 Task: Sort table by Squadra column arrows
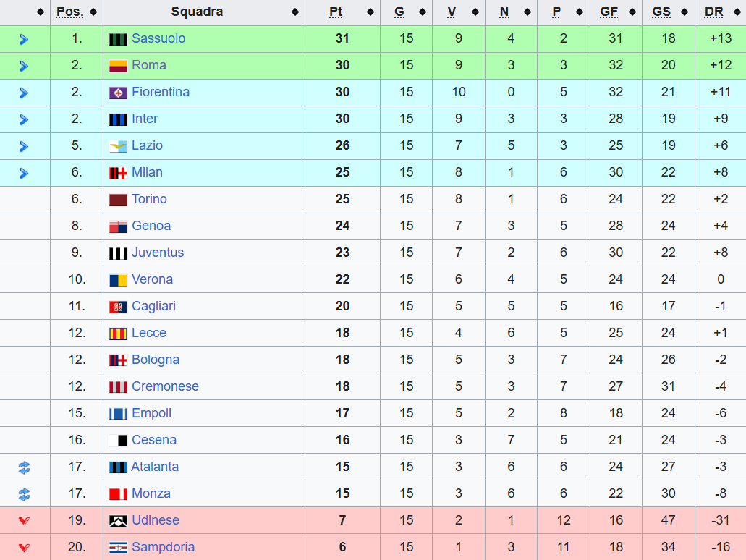pyautogui.click(x=295, y=12)
